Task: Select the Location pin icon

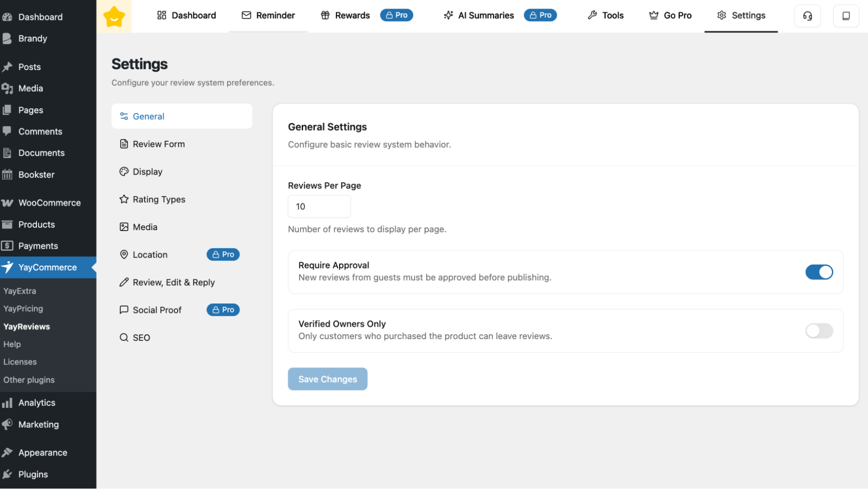Action: 124,254
